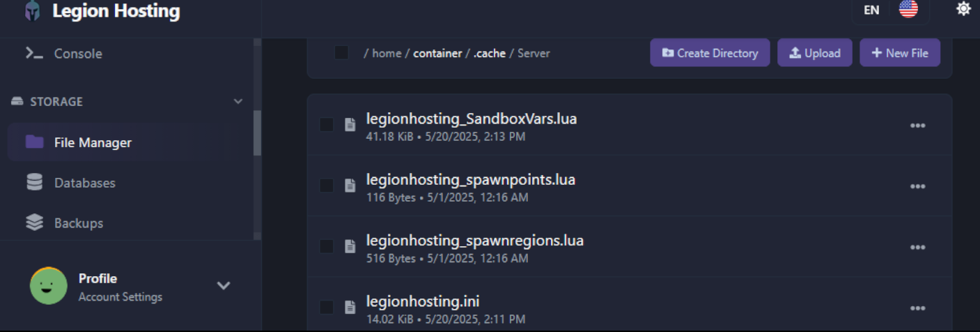Navigate to the .cache breadcrumb
This screenshot has width=980, height=332.
[490, 53]
